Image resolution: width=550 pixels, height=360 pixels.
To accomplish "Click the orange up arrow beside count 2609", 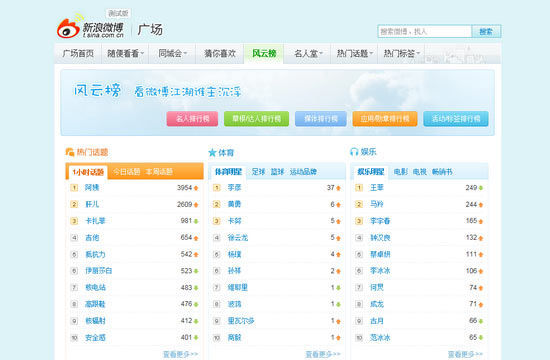I will 196,205.
